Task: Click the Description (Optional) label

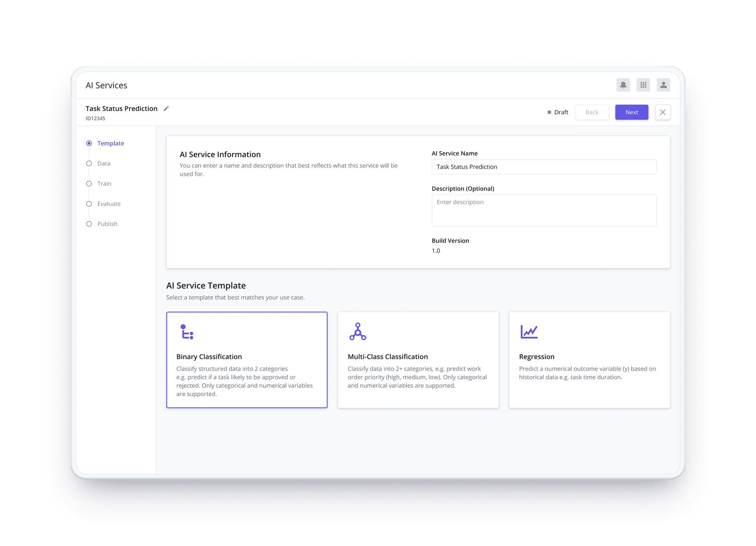Action: click(463, 188)
